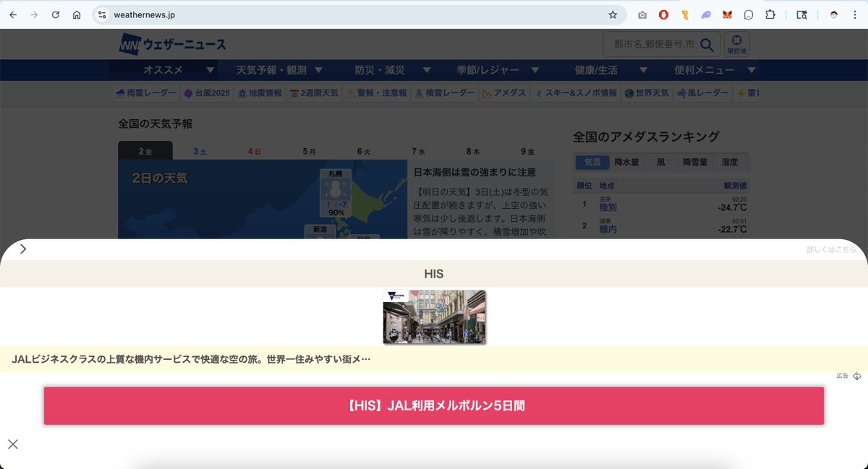
Task: Open the 陸別 ranking location link
Action: (608, 207)
